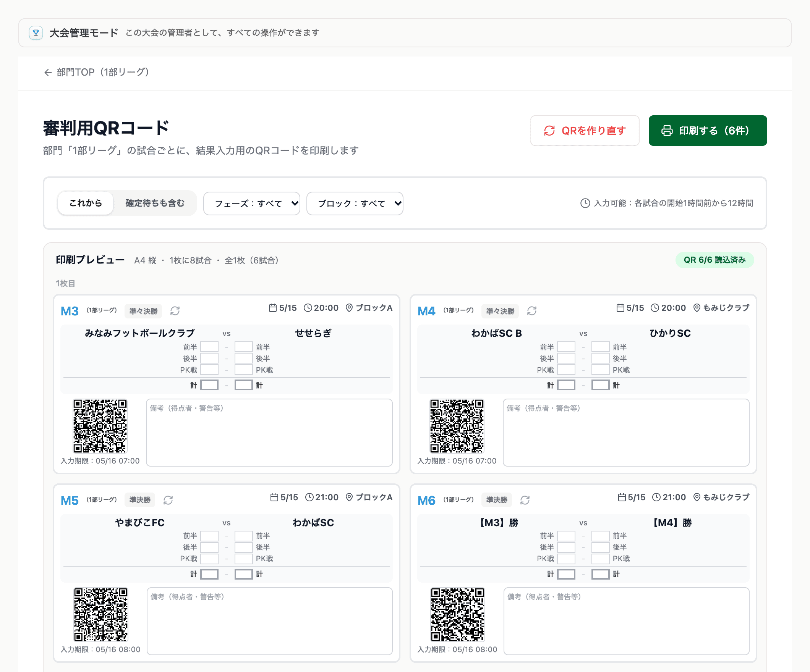
Task: Click 入力期限：05/16 08:00 under M5
Action: click(x=100, y=649)
